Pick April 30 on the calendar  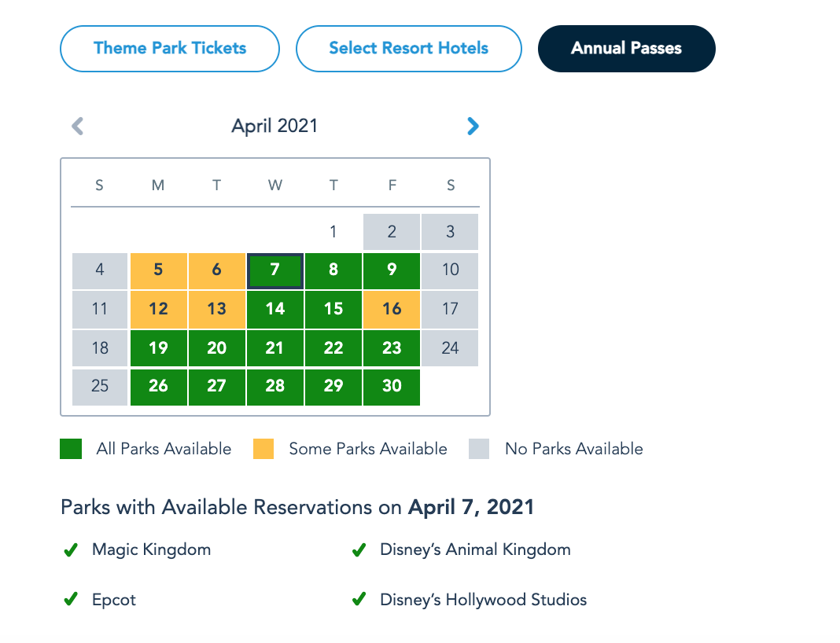pos(392,386)
